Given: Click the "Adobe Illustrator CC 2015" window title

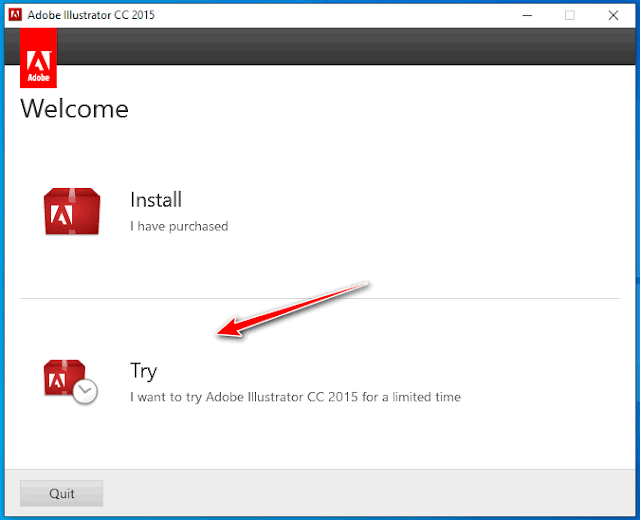Looking at the screenshot, I should pyautogui.click(x=91, y=15).
